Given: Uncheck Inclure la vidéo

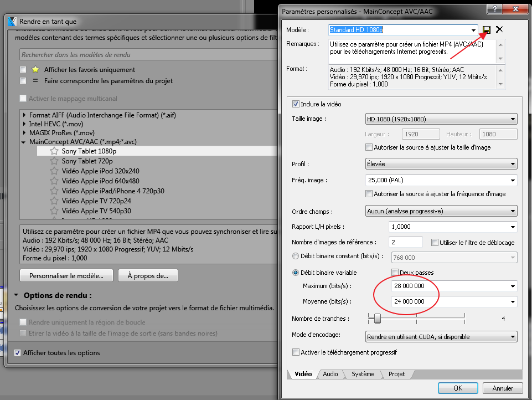Looking at the screenshot, I should tap(296, 104).
